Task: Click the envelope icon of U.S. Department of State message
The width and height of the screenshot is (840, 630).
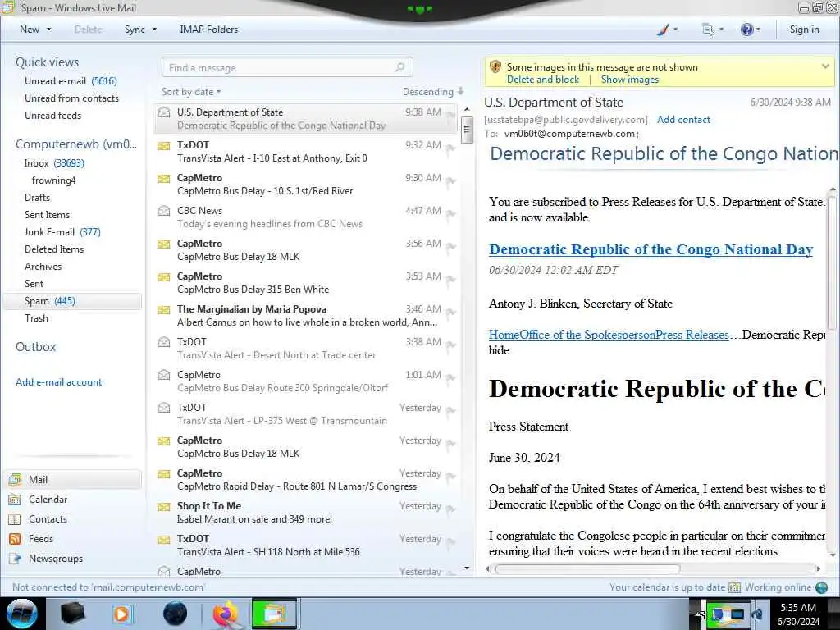Action: (164, 112)
